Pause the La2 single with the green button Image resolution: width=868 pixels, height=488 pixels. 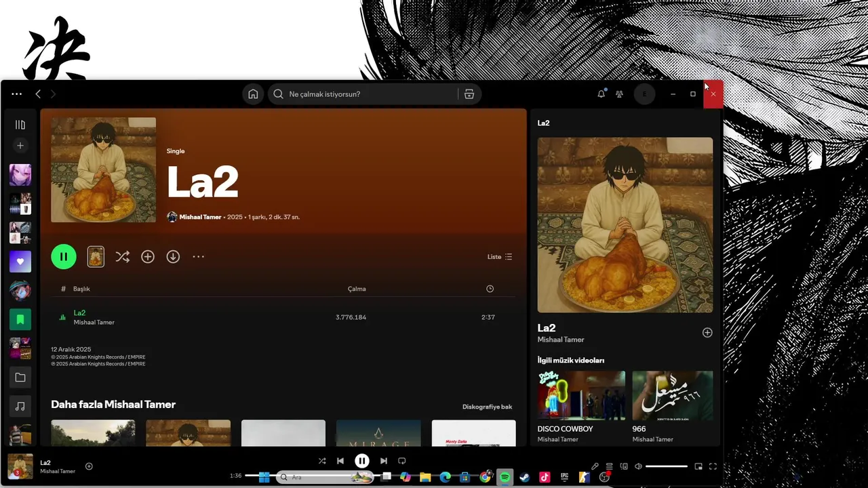(x=64, y=257)
